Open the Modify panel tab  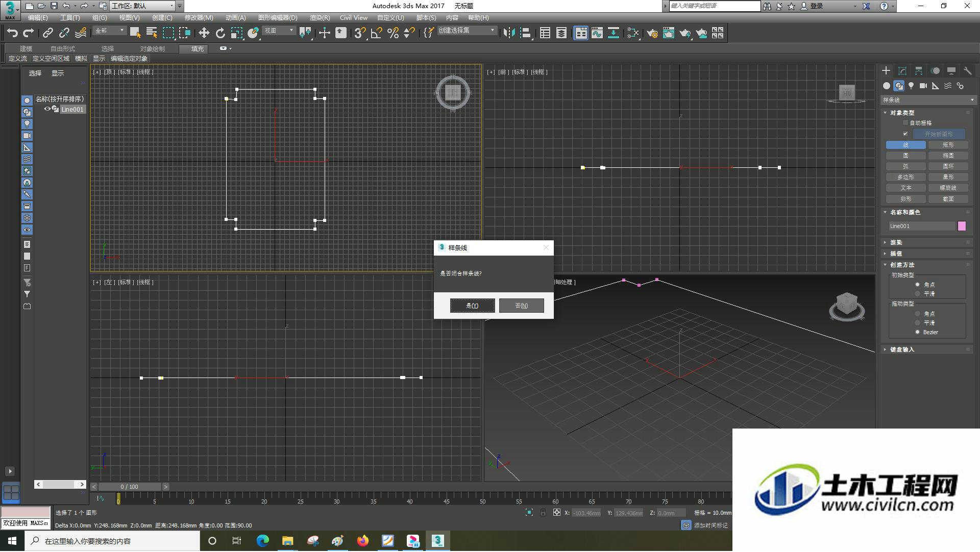point(902,71)
